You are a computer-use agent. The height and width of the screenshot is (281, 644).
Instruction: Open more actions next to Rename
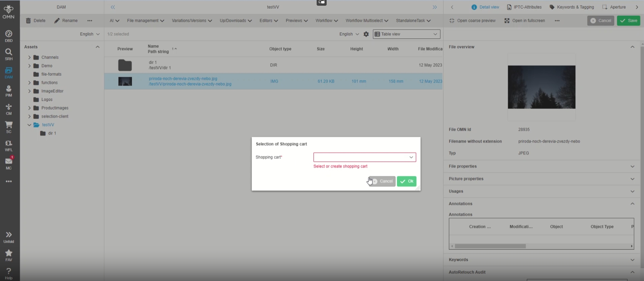90,21
